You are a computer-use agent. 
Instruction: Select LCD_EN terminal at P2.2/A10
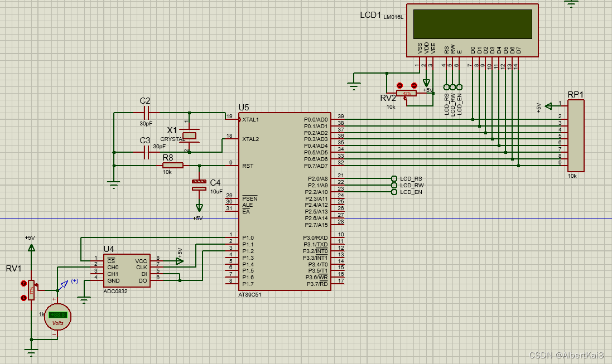tap(394, 192)
